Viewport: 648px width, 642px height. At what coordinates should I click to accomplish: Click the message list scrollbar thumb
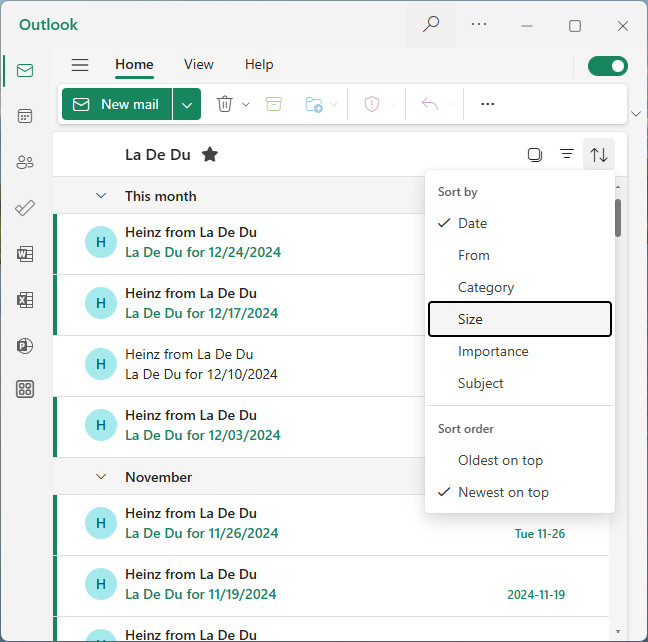tap(618, 218)
